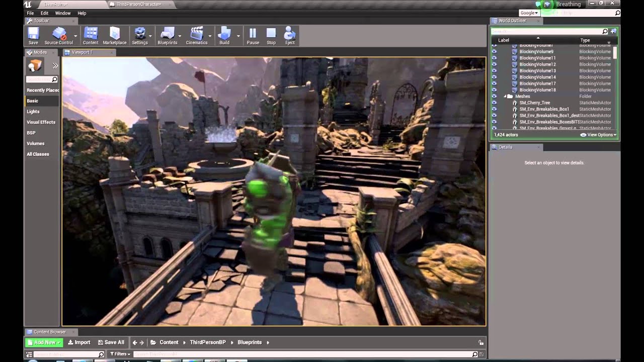The width and height of the screenshot is (644, 362).
Task: Hide BlockingVolume13 with eye icon
Action: [x=494, y=70]
